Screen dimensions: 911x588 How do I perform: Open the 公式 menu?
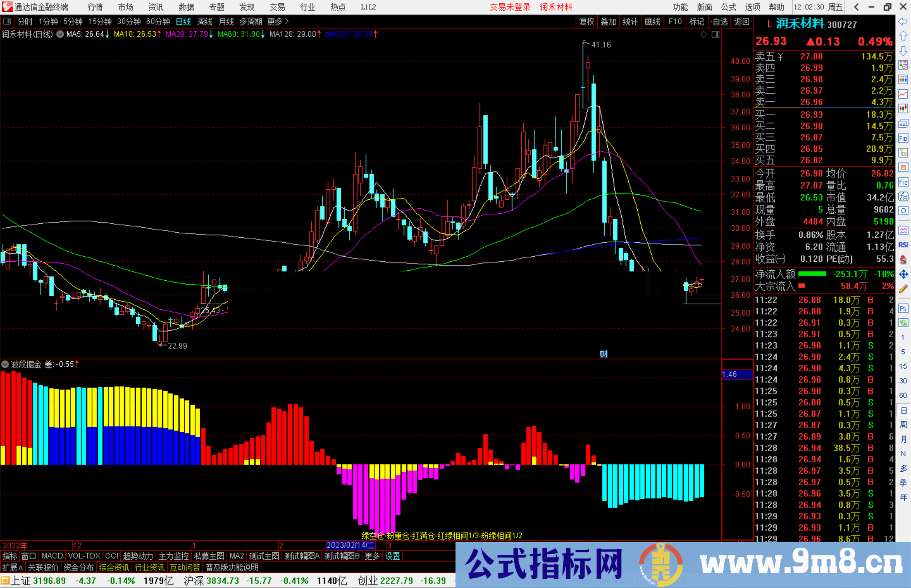pos(728,7)
